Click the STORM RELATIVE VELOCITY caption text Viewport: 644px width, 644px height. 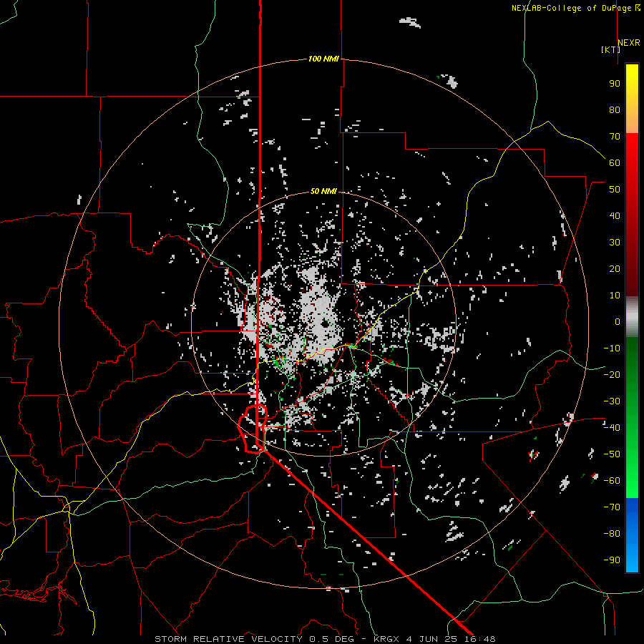228,639
